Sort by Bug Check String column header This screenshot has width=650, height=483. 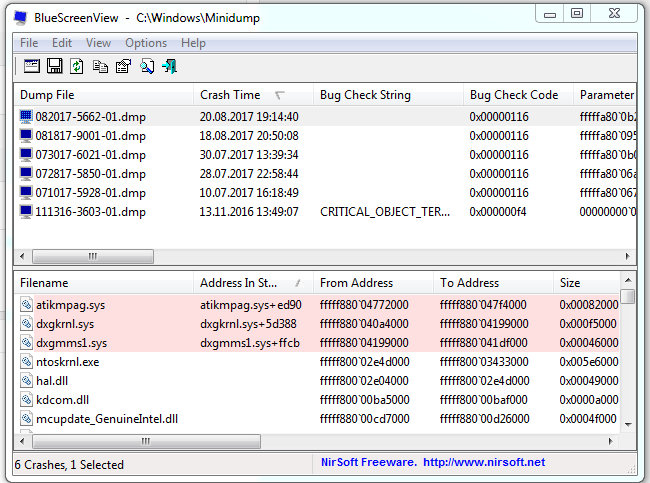pyautogui.click(x=388, y=95)
